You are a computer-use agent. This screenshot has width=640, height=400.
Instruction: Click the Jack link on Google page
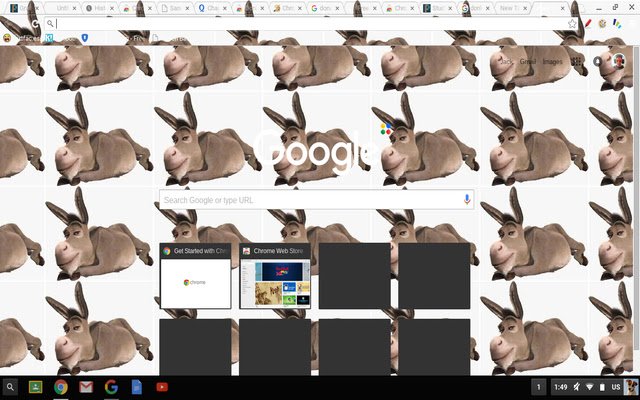(506, 62)
